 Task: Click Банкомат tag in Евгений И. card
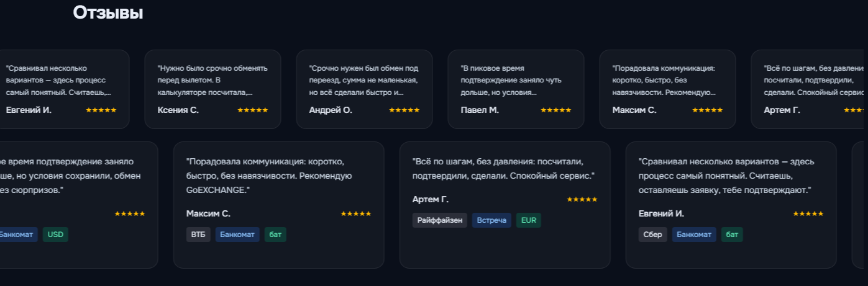click(x=694, y=235)
